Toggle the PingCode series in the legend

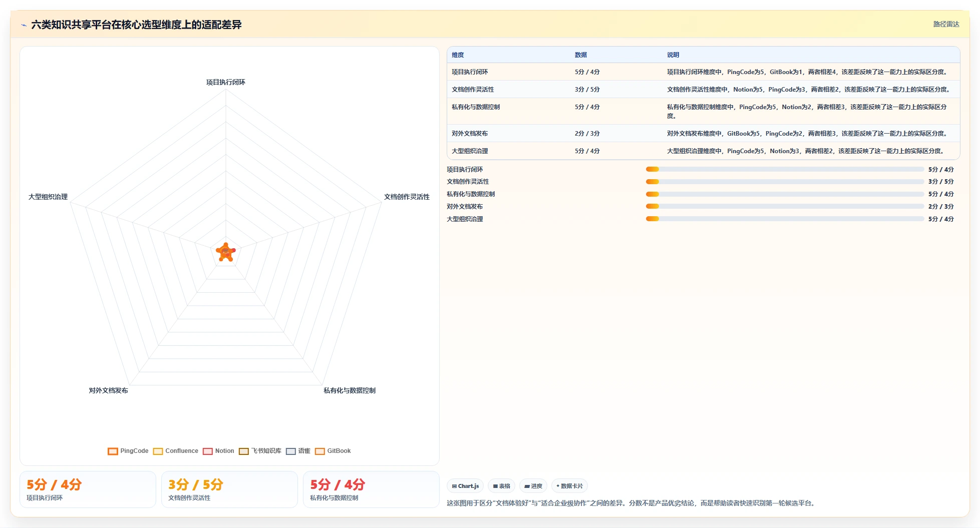coord(128,451)
